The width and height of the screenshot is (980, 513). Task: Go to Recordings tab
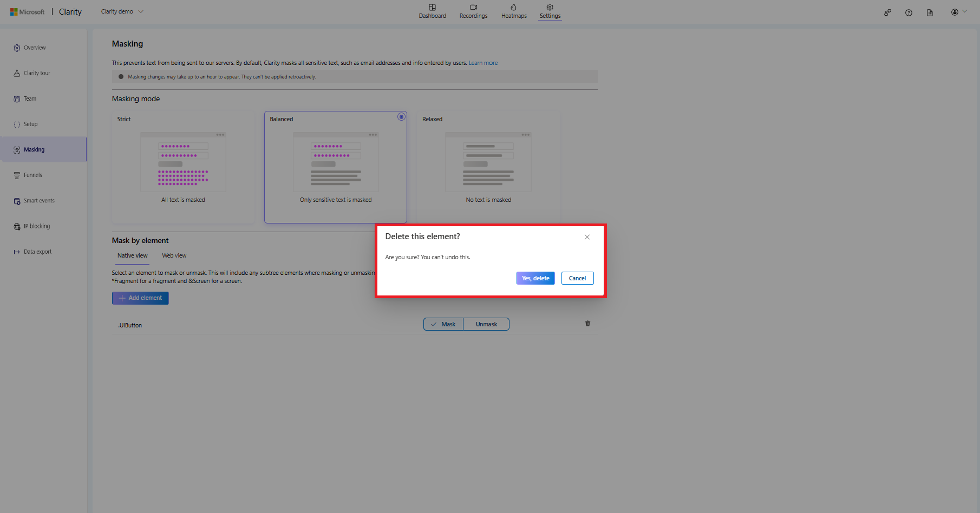[473, 11]
